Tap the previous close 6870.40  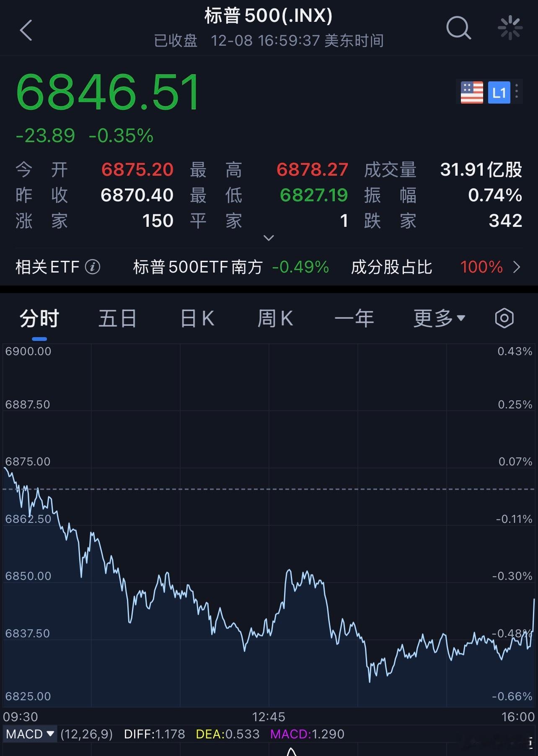click(137, 195)
